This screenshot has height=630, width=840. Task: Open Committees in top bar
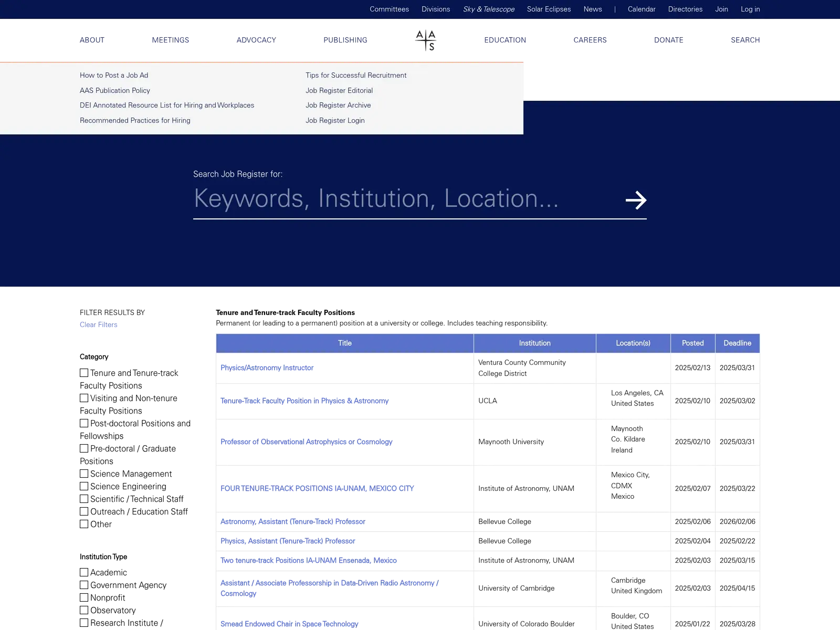(389, 9)
